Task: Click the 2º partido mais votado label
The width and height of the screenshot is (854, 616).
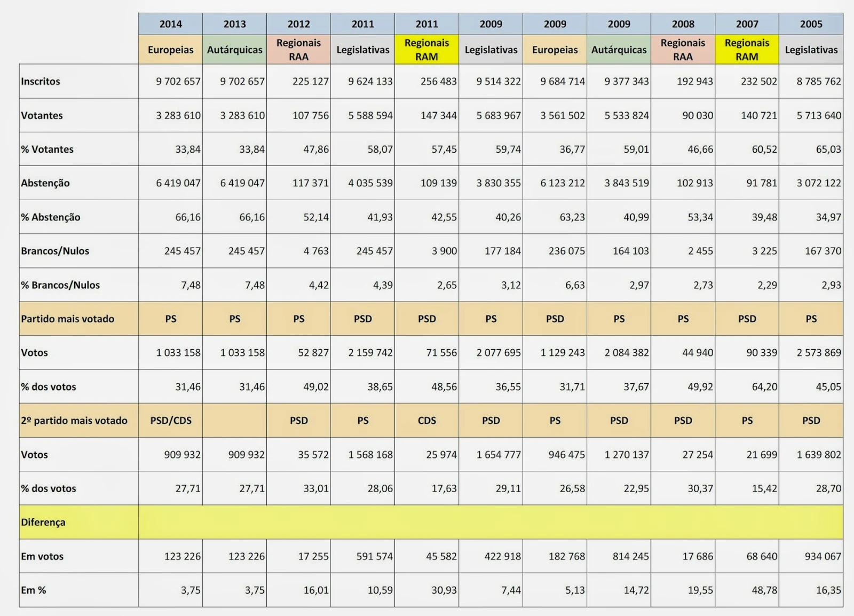Action: 74,421
